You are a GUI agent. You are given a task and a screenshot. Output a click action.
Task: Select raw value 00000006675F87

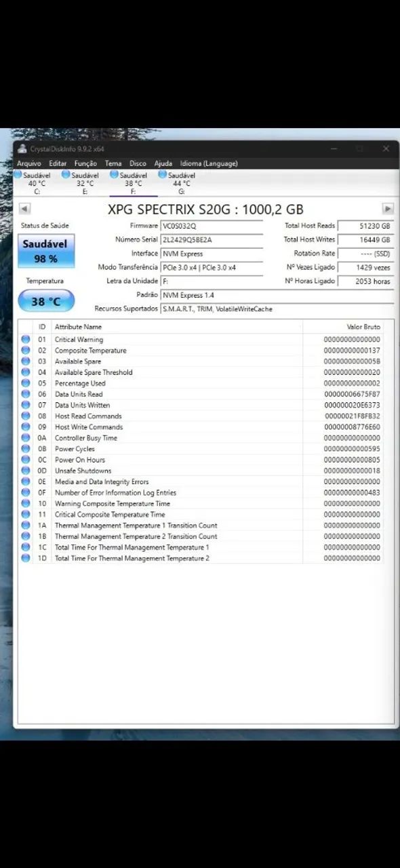coord(352,394)
